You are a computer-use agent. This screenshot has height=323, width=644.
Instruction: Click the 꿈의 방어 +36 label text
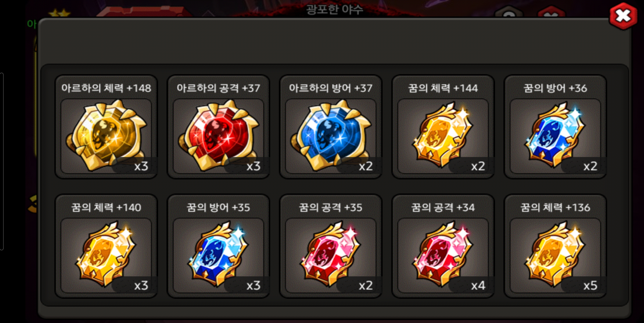(x=555, y=88)
